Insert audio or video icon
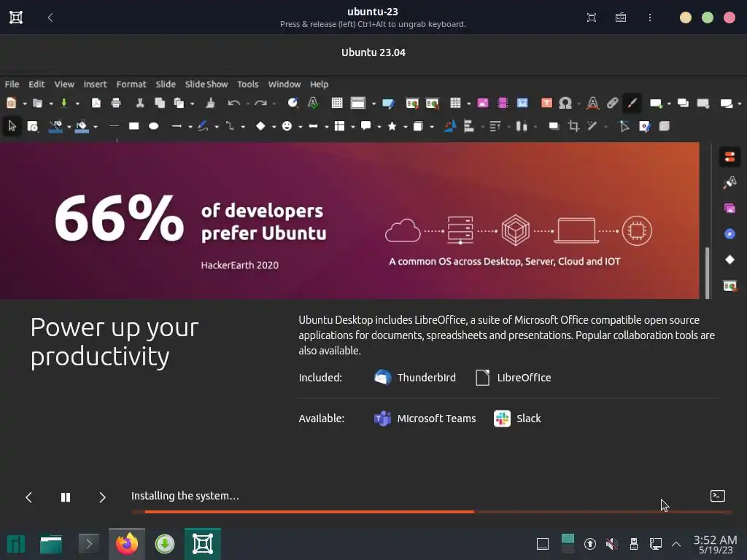The width and height of the screenshot is (747, 560). (x=502, y=103)
